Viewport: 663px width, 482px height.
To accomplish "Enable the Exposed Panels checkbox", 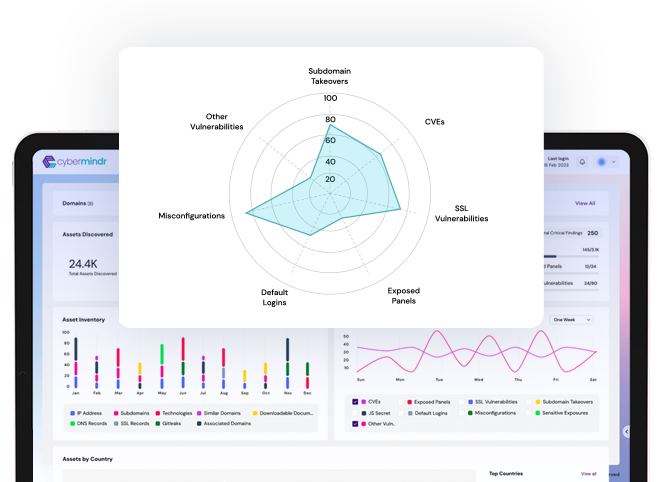I will click(x=402, y=401).
